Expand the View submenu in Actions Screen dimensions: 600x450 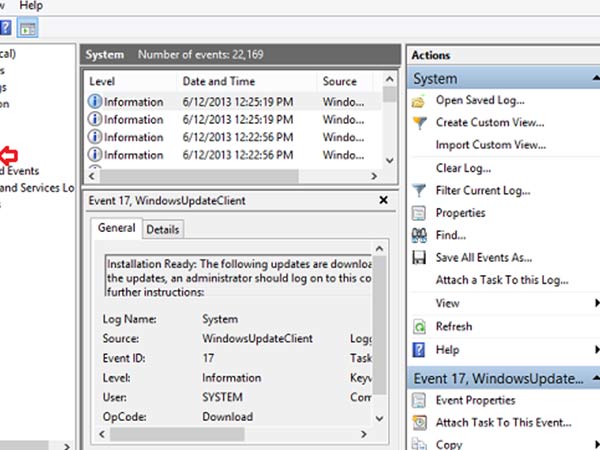pyautogui.click(x=447, y=303)
